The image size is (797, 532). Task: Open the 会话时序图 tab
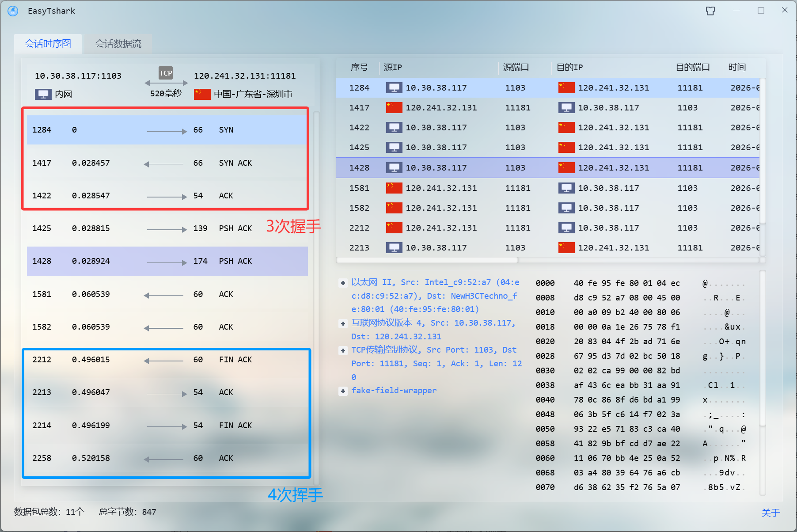48,44
